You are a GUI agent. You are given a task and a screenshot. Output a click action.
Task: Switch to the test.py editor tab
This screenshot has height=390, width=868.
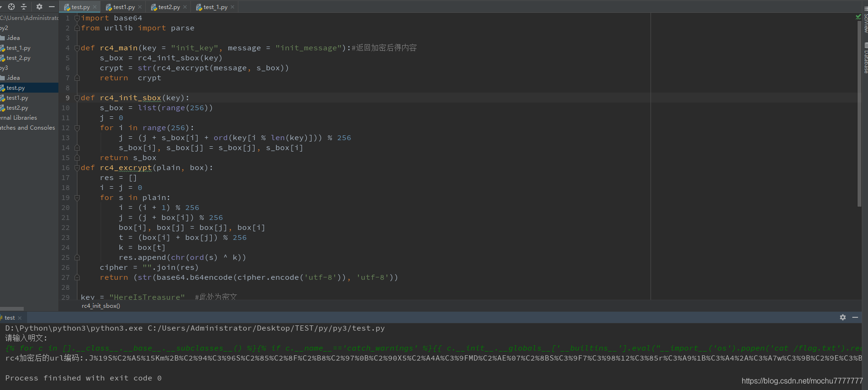point(80,7)
